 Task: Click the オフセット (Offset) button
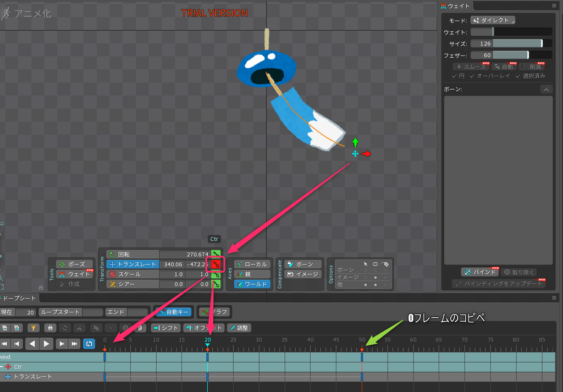pos(204,328)
